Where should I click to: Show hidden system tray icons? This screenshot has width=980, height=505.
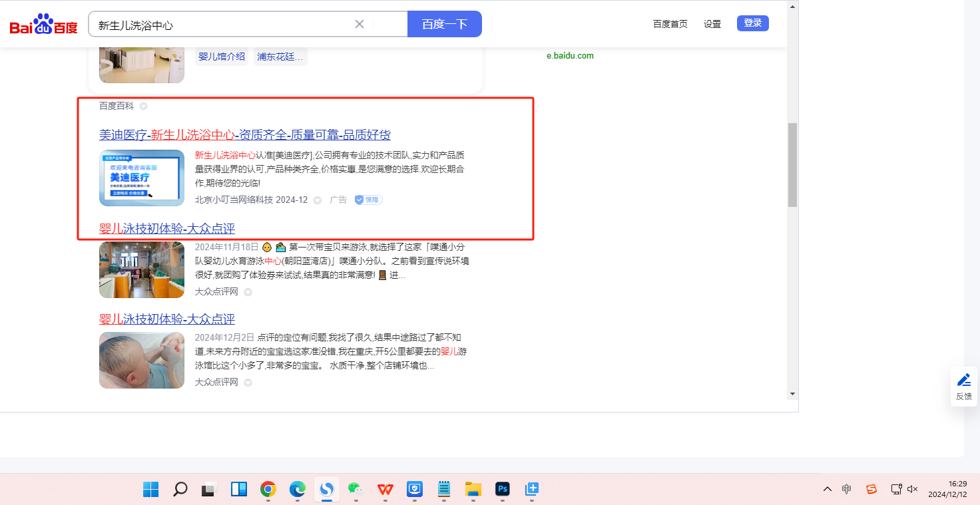click(828, 489)
